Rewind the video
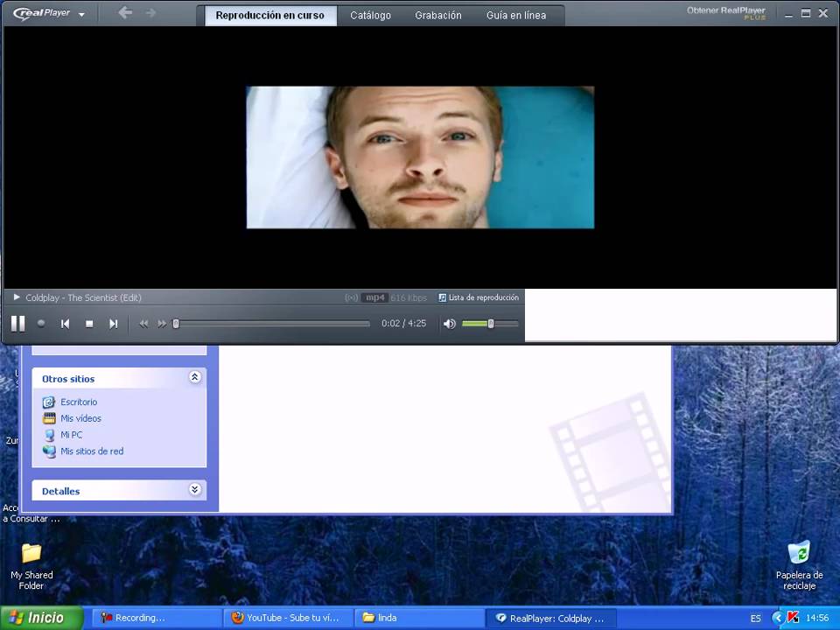840x630 pixels. click(143, 324)
